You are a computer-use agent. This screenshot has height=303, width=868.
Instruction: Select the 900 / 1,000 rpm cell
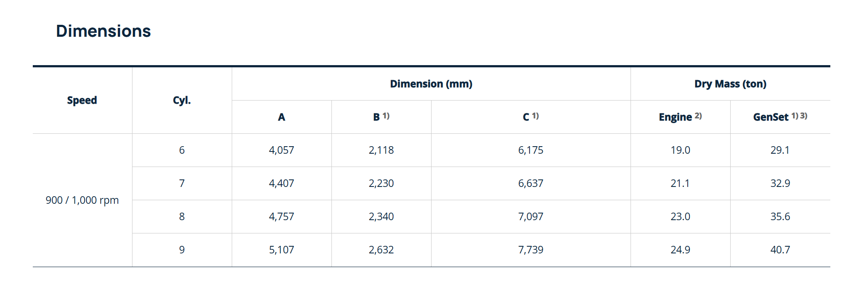point(82,200)
